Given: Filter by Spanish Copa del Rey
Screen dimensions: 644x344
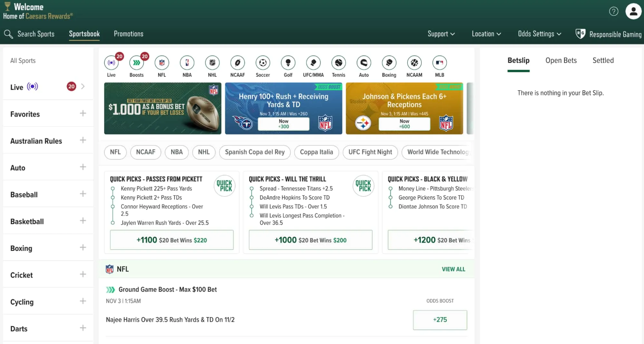Looking at the screenshot, I should tap(255, 152).
